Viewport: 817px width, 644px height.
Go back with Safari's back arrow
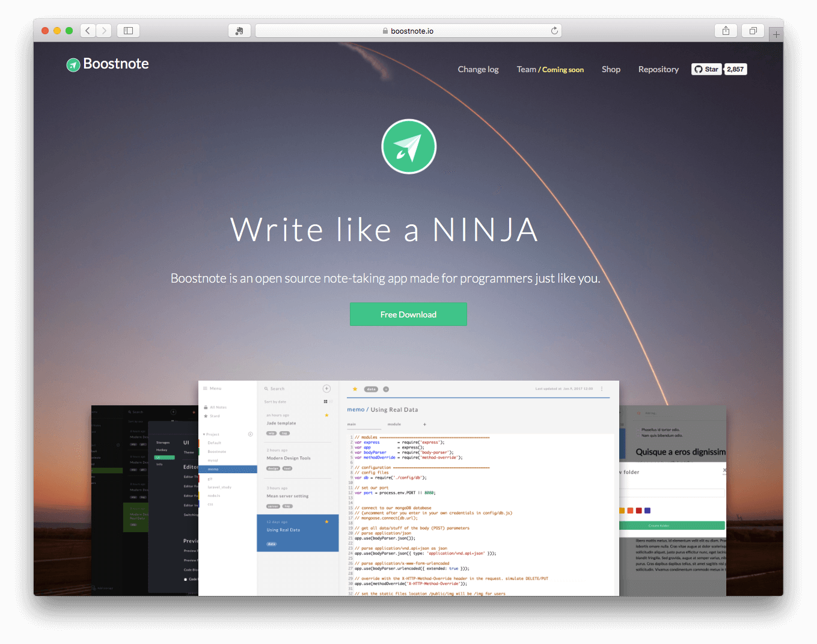click(88, 31)
